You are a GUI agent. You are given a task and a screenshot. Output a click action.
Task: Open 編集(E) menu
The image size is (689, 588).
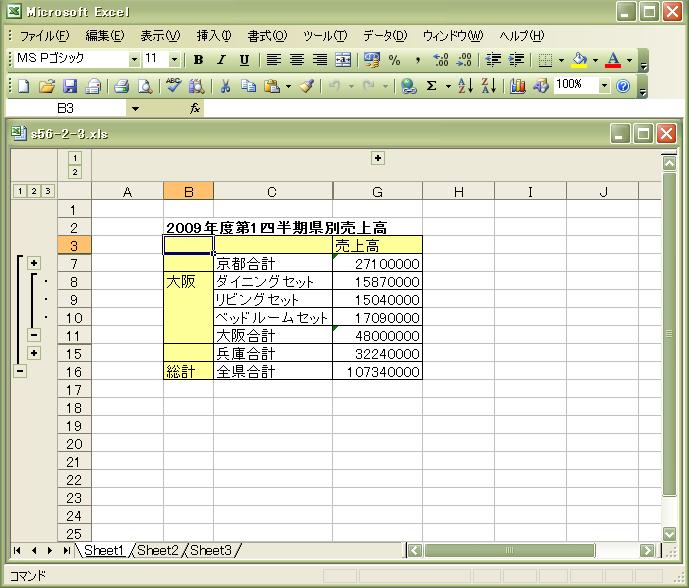pos(105,36)
